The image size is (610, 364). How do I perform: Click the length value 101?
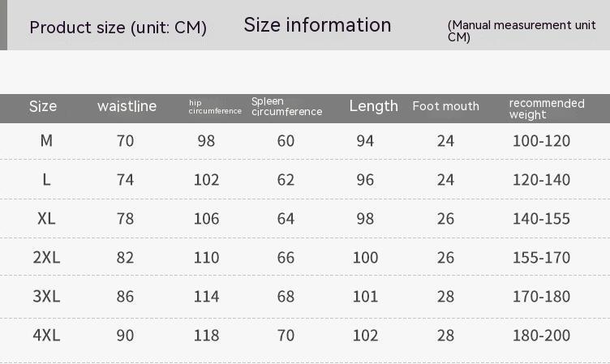(x=365, y=297)
